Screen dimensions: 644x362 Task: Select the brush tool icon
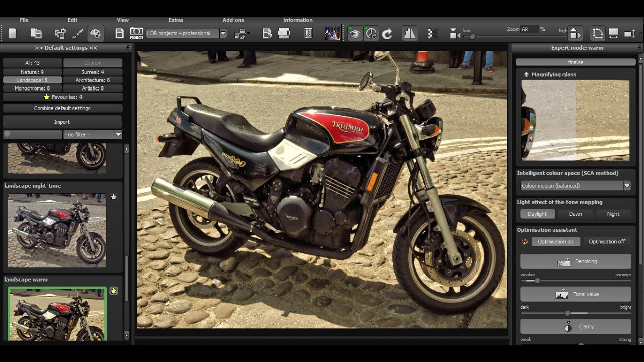click(78, 34)
